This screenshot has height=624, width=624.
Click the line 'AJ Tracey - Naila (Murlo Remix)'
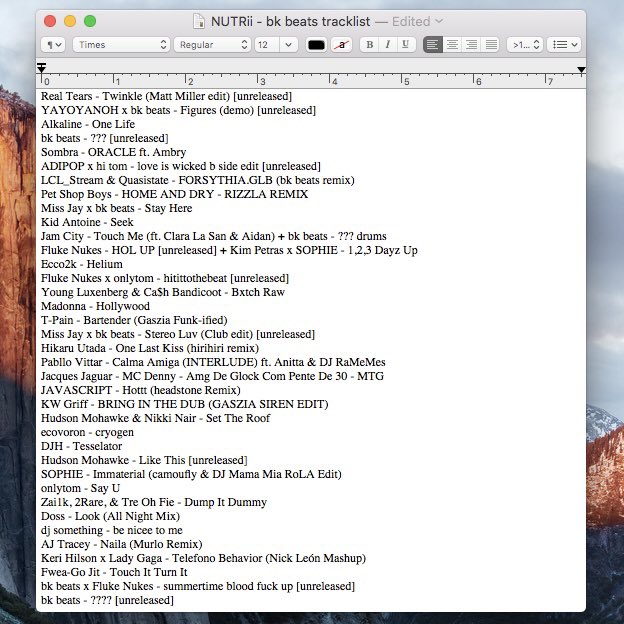coord(122,544)
